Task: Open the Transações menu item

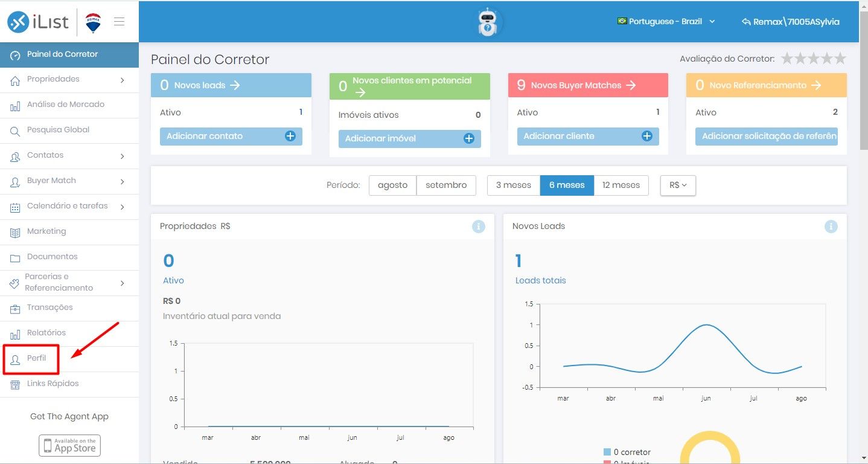Action: (69, 308)
